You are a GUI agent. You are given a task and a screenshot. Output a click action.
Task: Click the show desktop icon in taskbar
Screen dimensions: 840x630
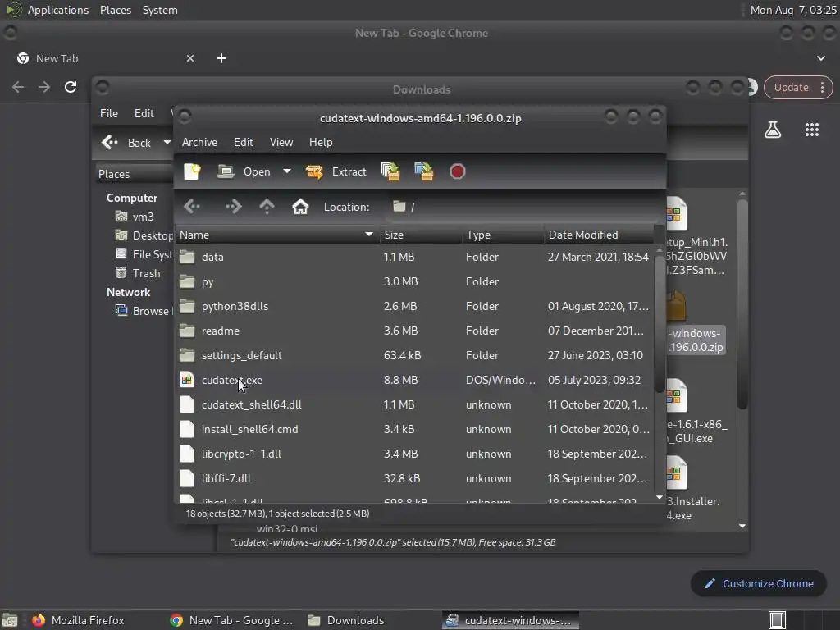tap(10, 620)
